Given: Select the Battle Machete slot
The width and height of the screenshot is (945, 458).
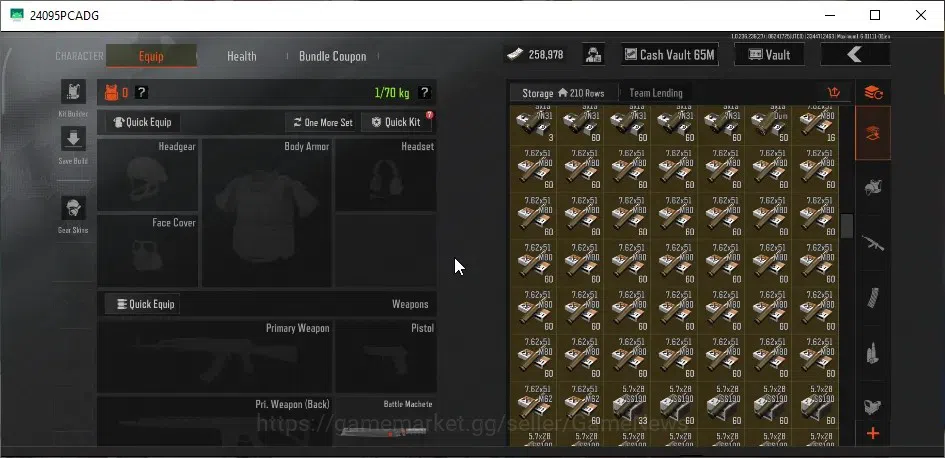Looking at the screenshot, I should coord(386,421).
